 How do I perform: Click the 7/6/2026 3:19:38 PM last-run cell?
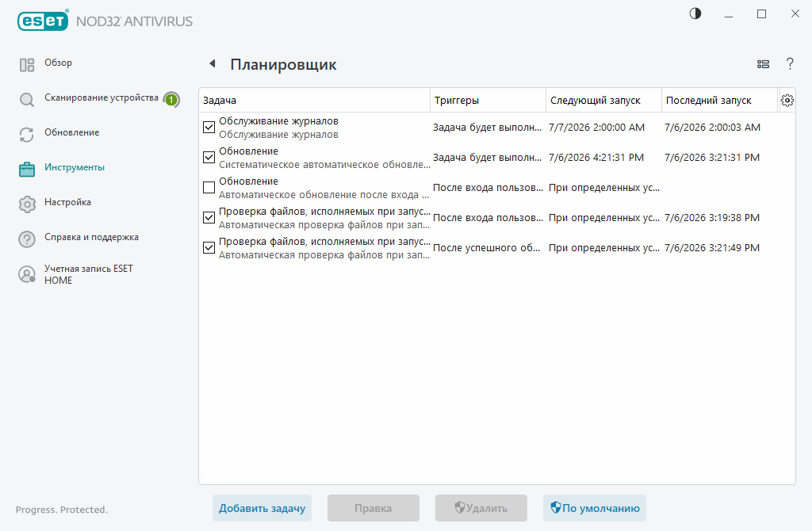coord(712,217)
